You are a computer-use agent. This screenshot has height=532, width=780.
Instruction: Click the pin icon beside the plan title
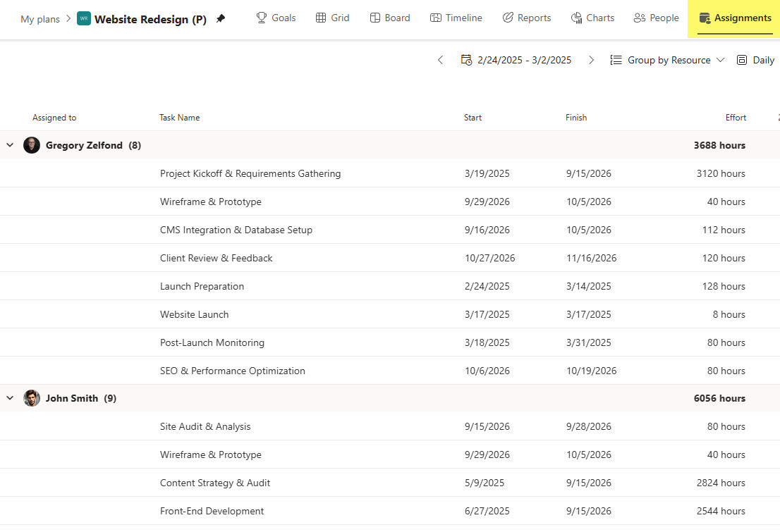pos(221,19)
